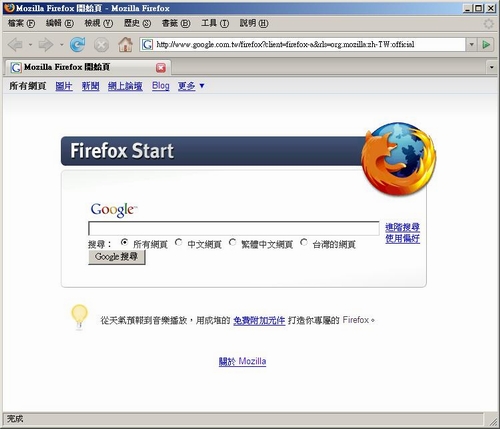Reload the page with the refresh icon
Viewport: 500px width, 429px height.
click(77, 44)
